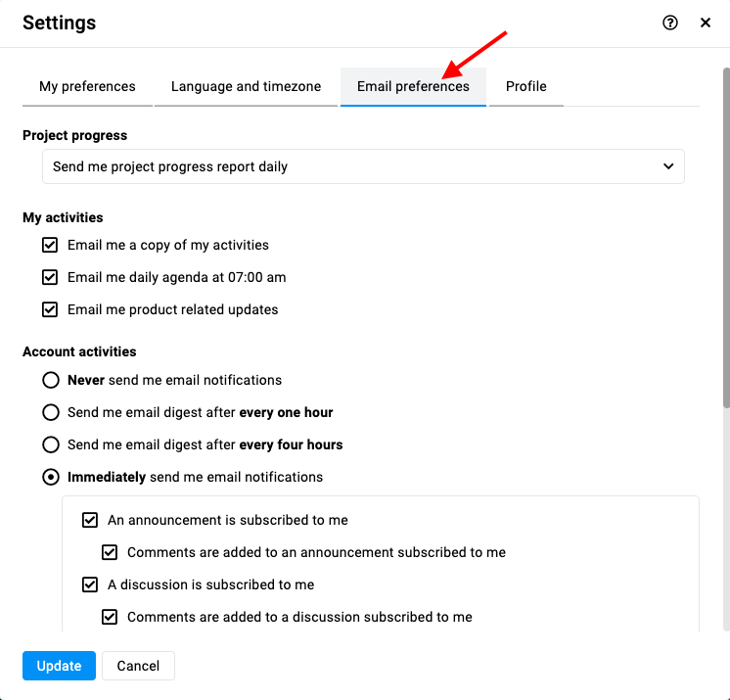
Task: Click the Cancel button
Action: click(x=138, y=666)
